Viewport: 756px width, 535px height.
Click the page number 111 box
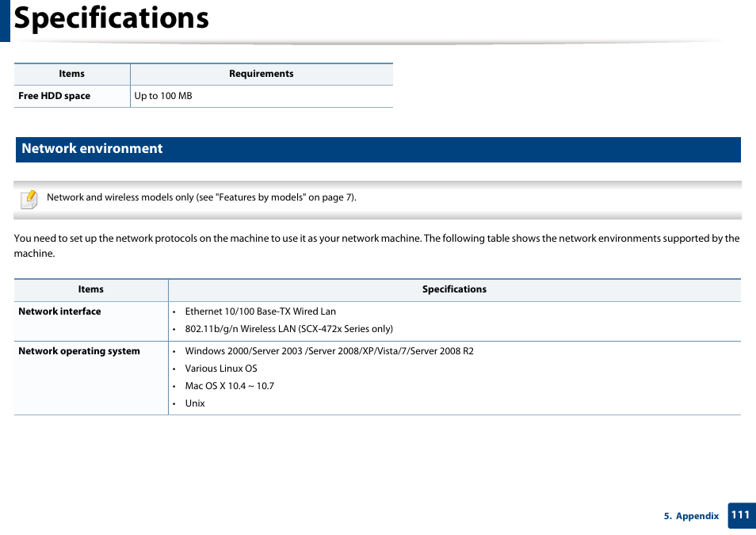coord(741,515)
